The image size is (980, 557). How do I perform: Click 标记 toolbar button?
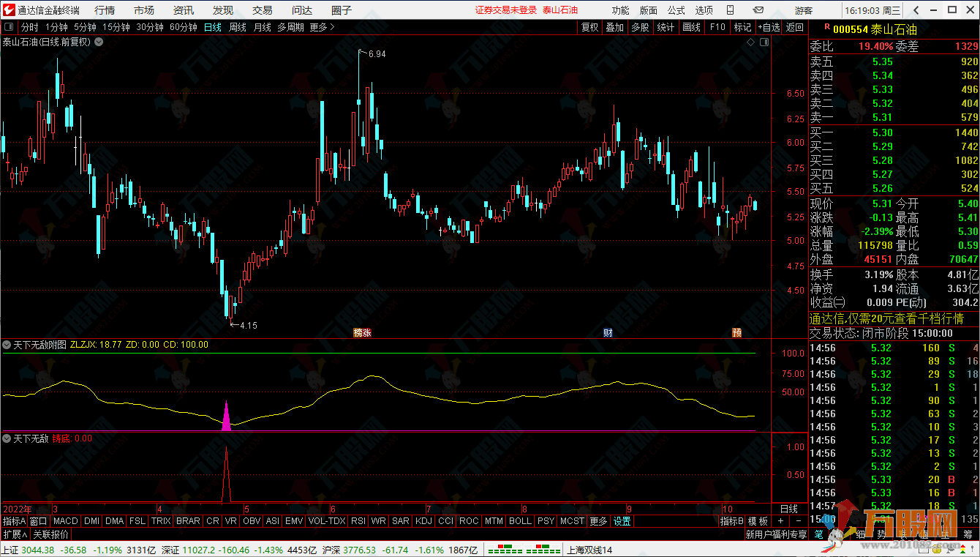click(x=742, y=27)
